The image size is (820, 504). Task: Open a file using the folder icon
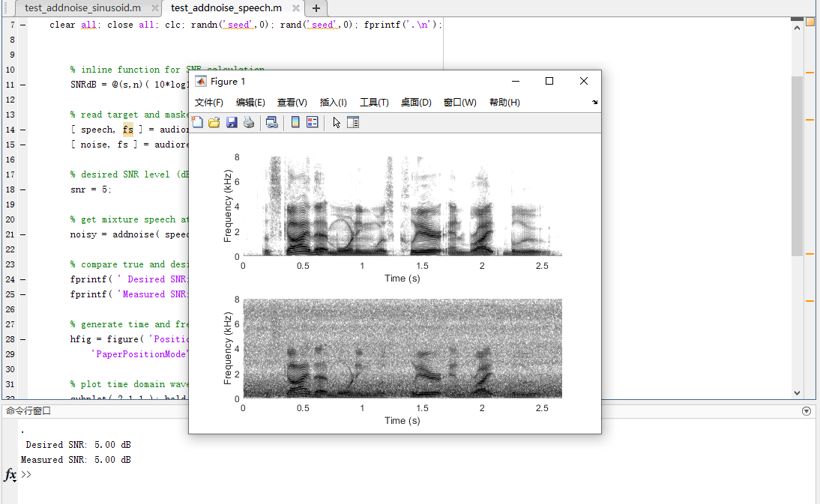(x=214, y=122)
